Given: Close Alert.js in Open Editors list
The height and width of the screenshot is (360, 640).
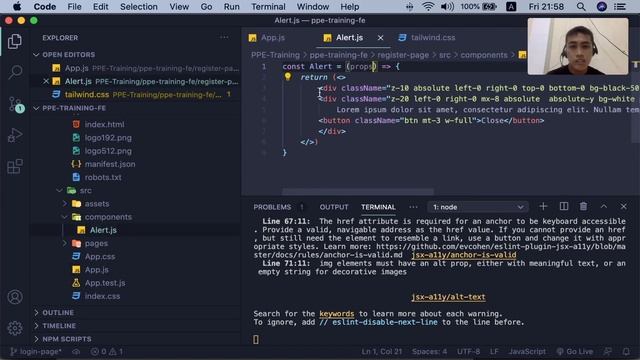Looking at the screenshot, I should coord(46,81).
